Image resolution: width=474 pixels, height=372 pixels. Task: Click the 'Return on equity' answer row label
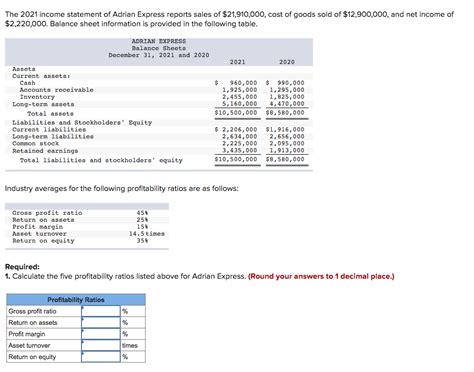pos(32,357)
